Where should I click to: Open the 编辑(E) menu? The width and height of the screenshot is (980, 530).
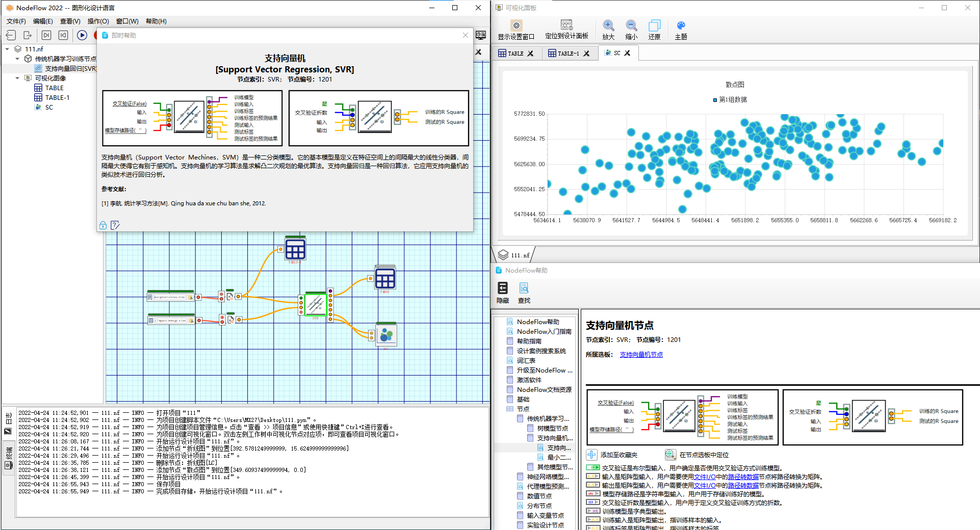[43, 21]
